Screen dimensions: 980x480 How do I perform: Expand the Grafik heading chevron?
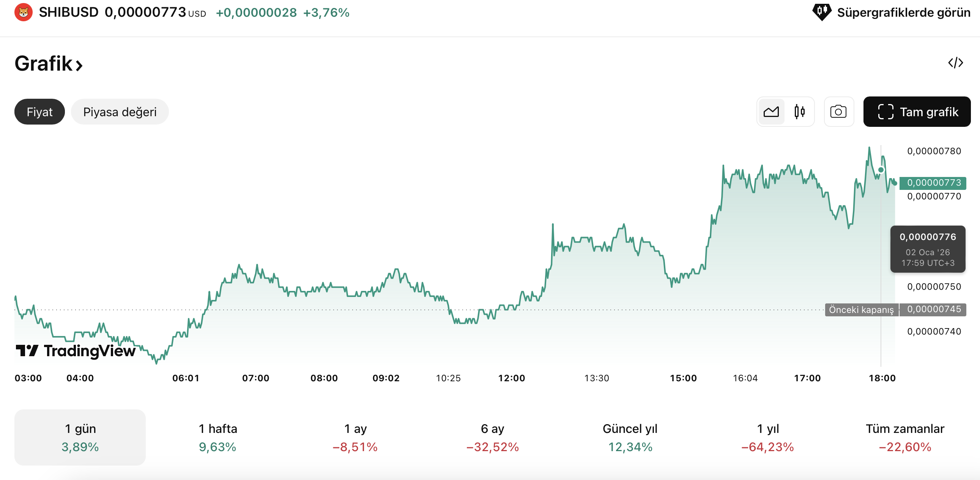79,65
